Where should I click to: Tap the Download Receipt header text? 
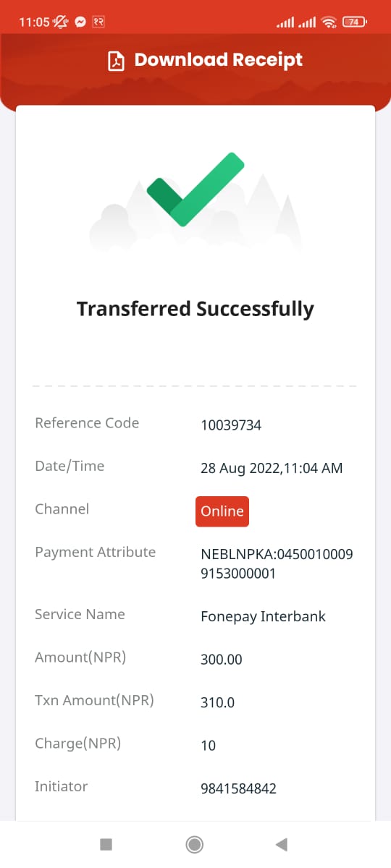(x=219, y=60)
